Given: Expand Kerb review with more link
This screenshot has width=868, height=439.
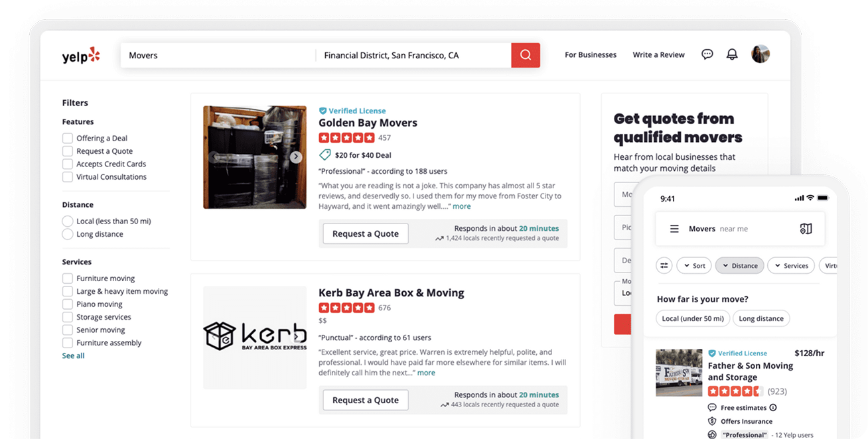Looking at the screenshot, I should (x=426, y=373).
